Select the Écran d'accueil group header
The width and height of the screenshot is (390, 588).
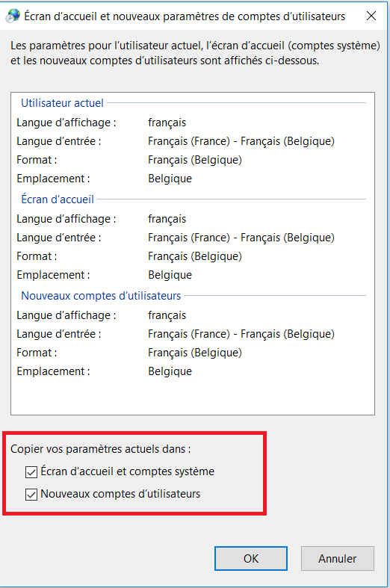[58, 199]
